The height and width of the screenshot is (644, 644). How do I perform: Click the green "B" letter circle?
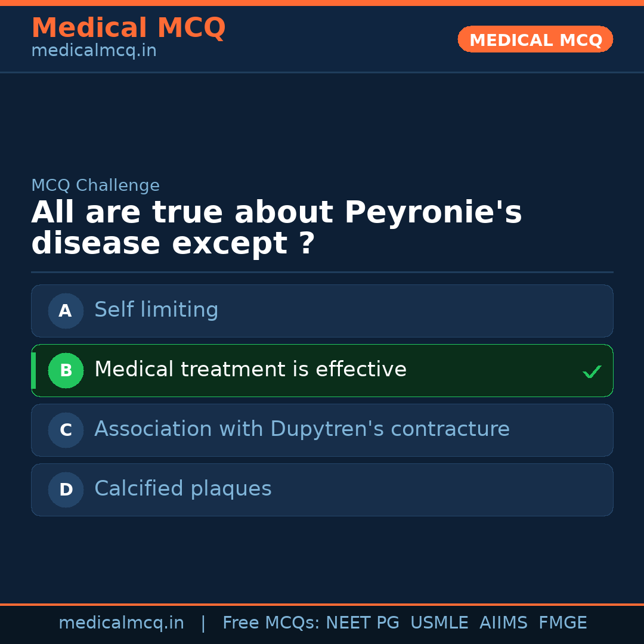click(x=66, y=370)
